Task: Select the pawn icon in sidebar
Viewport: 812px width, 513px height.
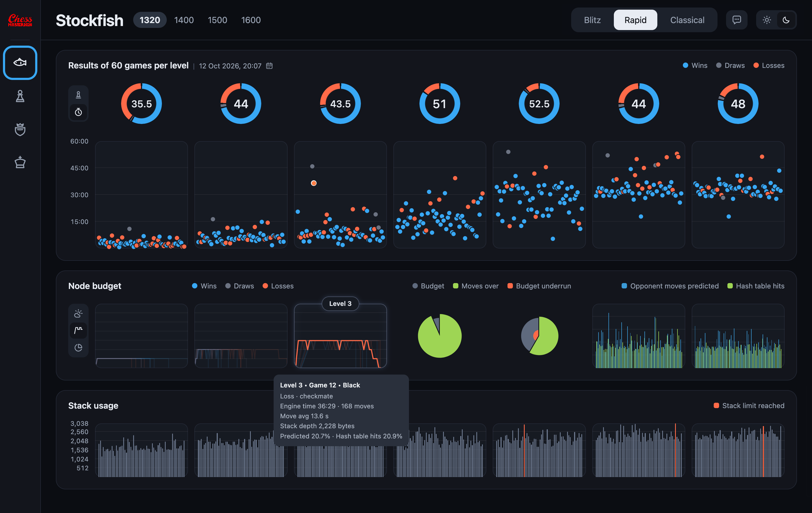Action: (x=20, y=96)
